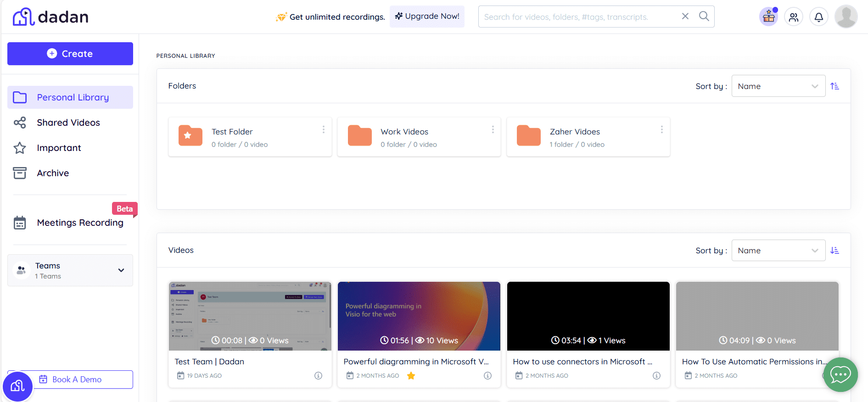Click the search magnifier icon

point(704,17)
